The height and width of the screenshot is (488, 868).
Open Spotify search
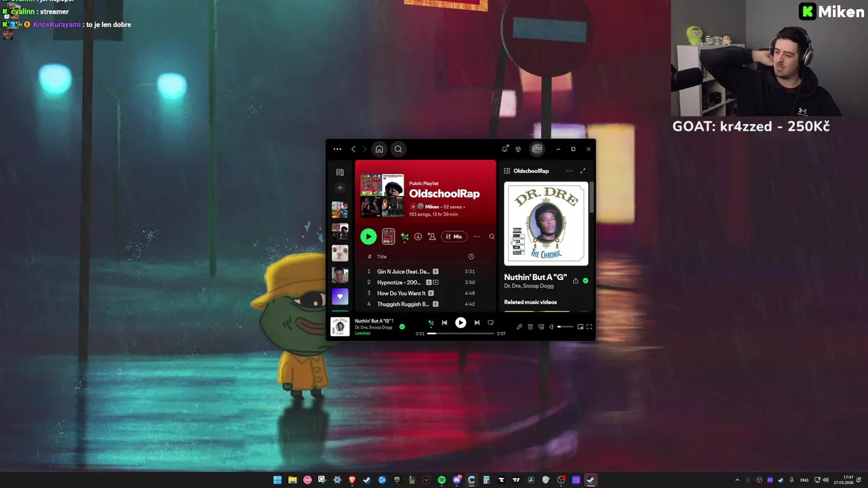tap(398, 149)
